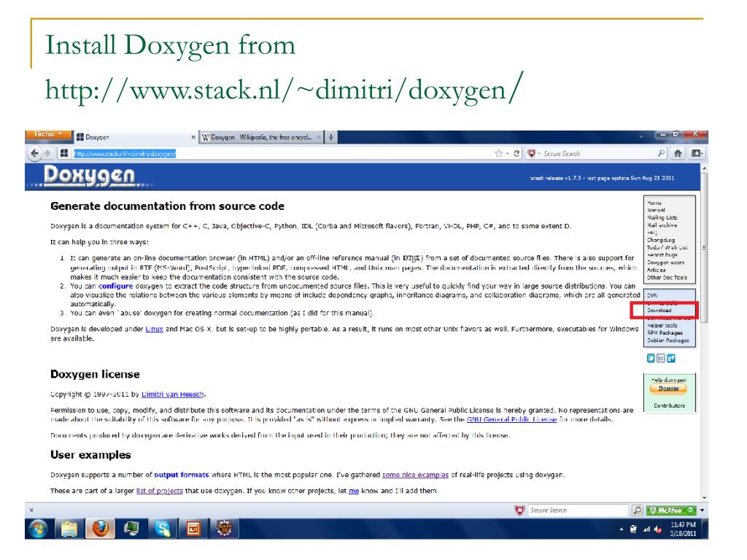Open Firefox from the taskbar

click(100, 529)
